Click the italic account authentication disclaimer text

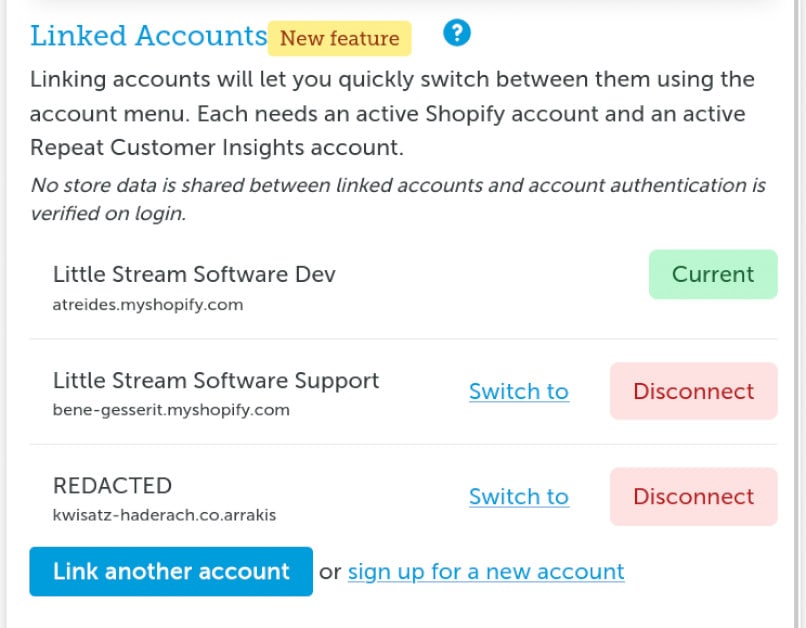click(x=398, y=199)
